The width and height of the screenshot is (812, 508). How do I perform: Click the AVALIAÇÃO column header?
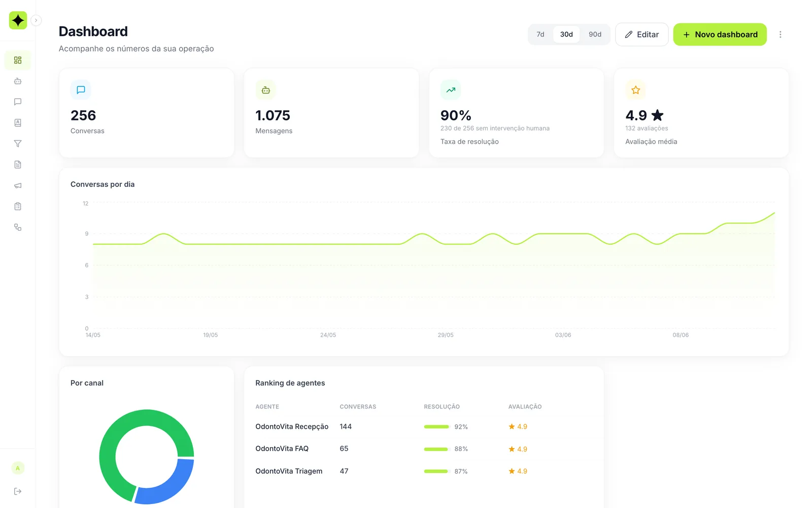point(525,407)
